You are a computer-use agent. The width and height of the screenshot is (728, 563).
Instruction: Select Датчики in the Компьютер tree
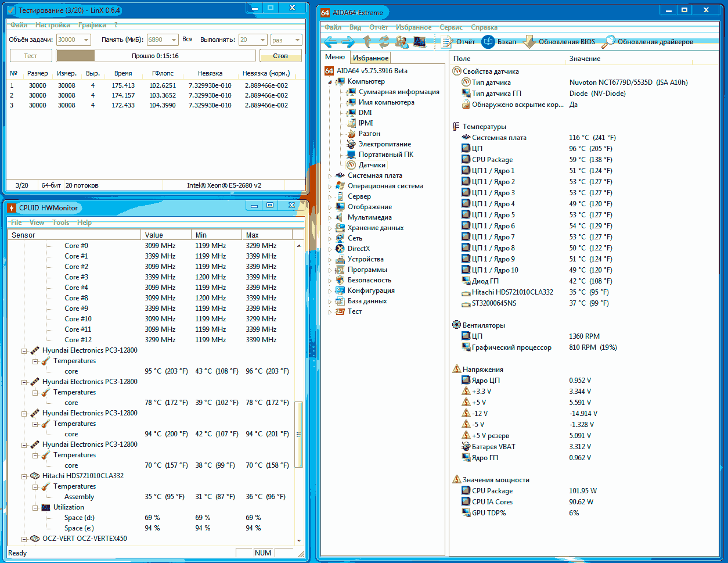click(x=372, y=165)
